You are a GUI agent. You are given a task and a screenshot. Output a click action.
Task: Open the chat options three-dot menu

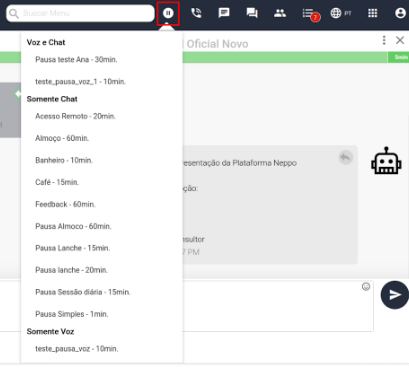(x=384, y=40)
